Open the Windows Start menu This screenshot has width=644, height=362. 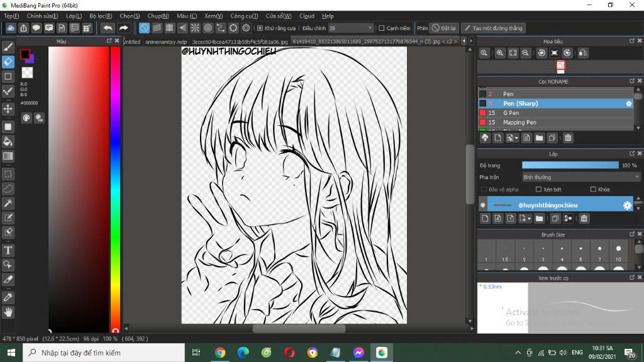(11, 353)
